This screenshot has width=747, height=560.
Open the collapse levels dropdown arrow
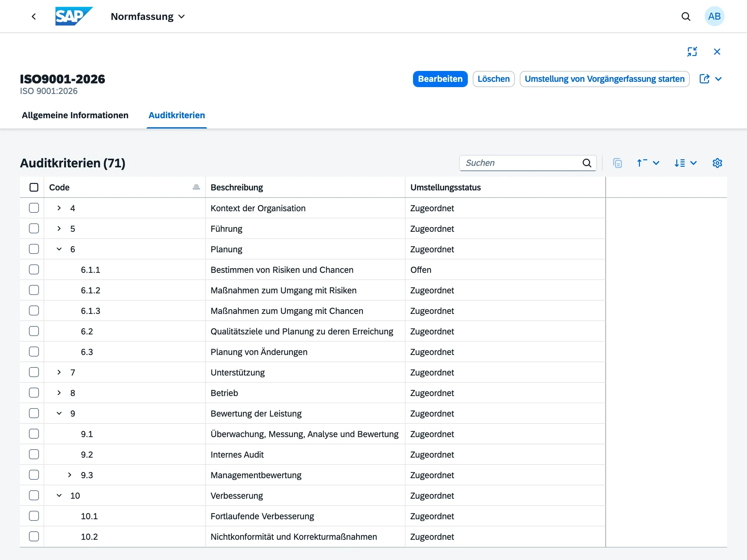tap(656, 163)
